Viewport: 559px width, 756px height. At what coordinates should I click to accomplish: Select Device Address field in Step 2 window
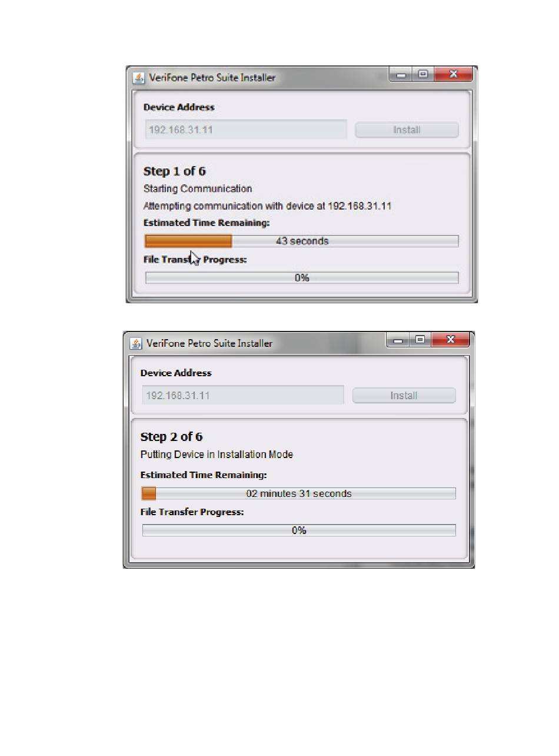click(x=243, y=395)
